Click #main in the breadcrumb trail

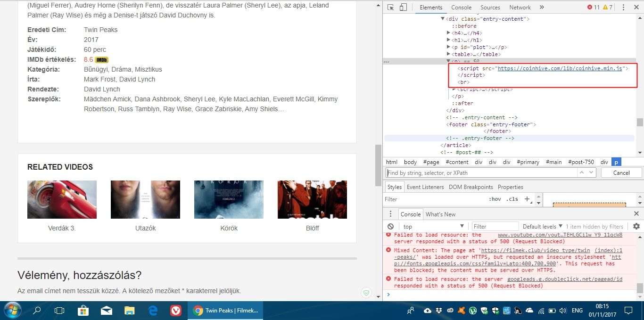pos(554,162)
